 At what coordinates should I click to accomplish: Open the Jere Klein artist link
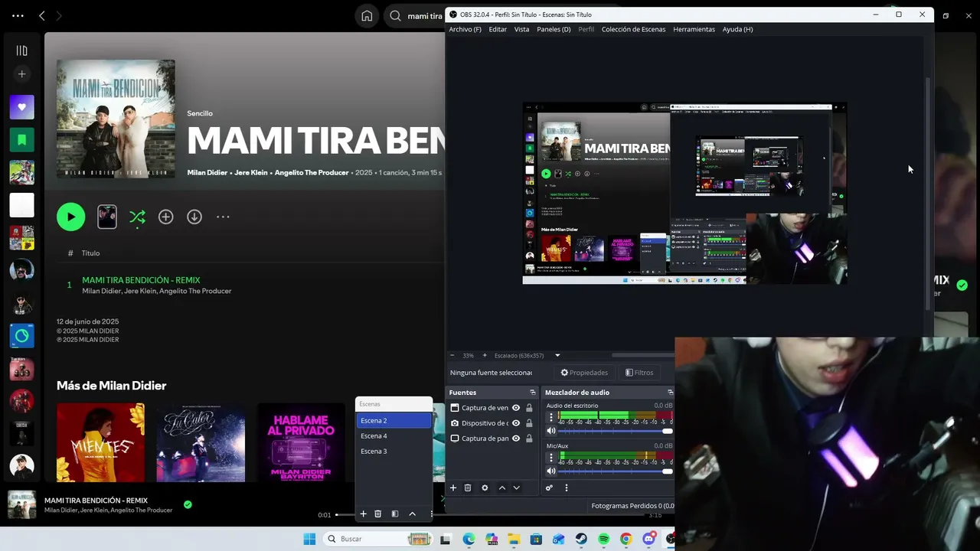(251, 172)
